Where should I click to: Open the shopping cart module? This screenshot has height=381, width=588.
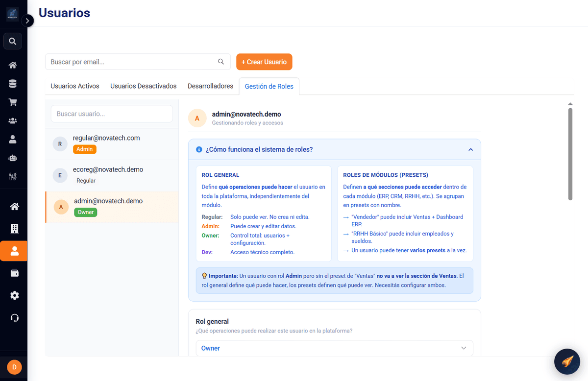coord(13,102)
